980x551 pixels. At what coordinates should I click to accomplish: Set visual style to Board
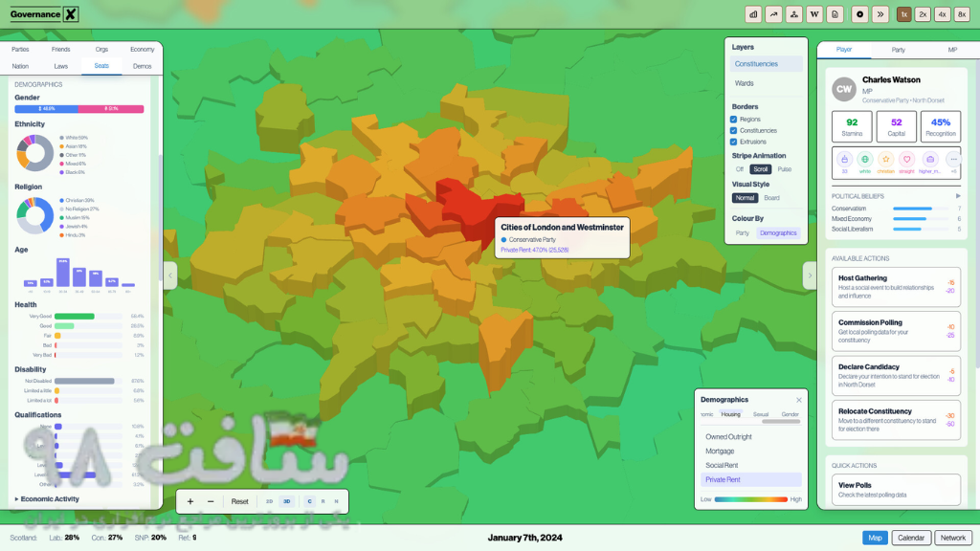point(772,198)
